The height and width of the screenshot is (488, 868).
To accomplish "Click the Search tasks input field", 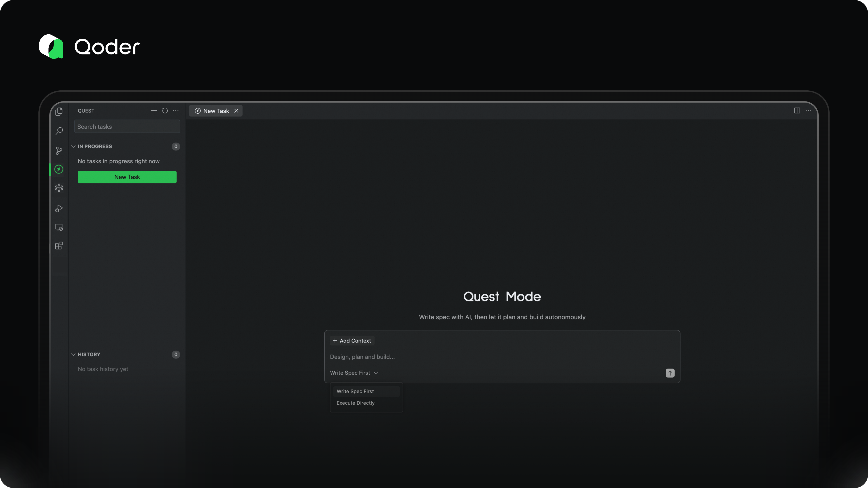I will pyautogui.click(x=127, y=127).
